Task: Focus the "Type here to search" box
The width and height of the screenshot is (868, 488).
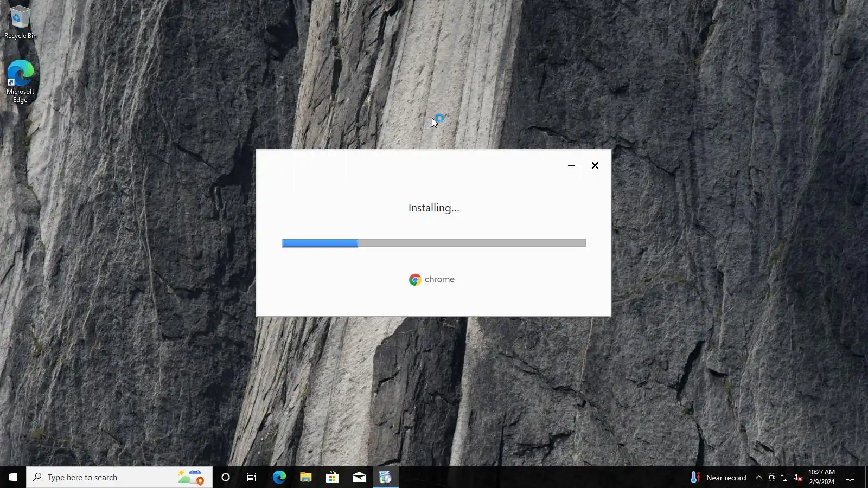Action: (119, 477)
